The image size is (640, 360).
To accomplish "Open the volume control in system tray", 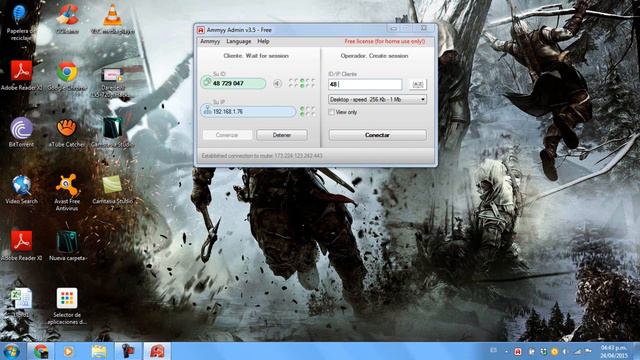I will coord(565,351).
